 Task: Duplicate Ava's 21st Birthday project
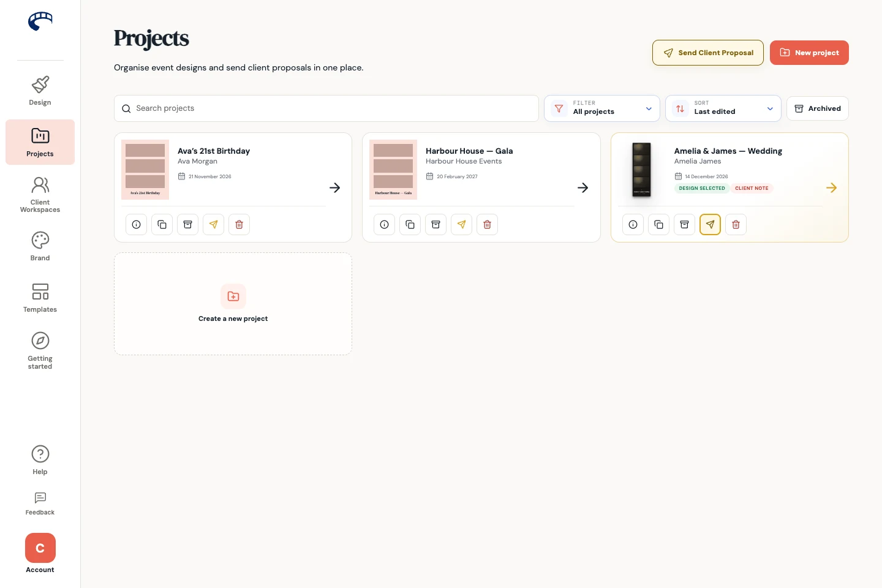(162, 224)
